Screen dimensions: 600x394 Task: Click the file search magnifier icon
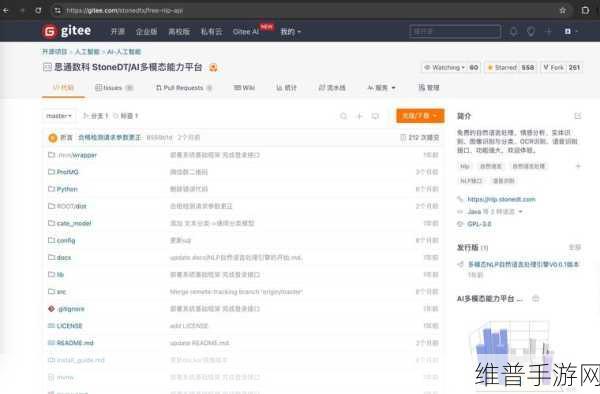pyautogui.click(x=343, y=116)
